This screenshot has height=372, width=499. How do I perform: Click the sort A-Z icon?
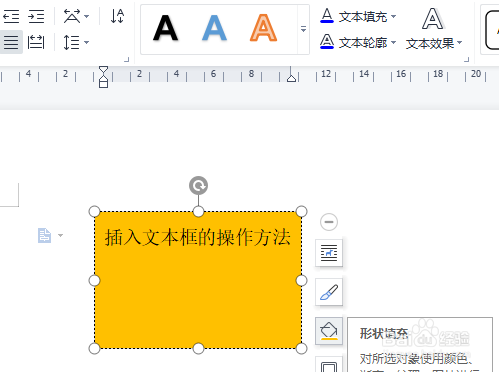click(117, 16)
